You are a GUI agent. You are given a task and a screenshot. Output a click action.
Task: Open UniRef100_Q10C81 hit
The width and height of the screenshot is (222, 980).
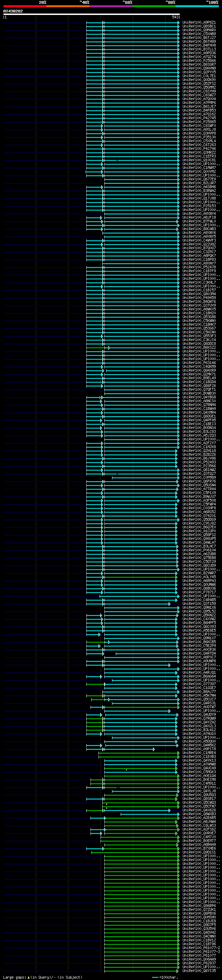199,160
